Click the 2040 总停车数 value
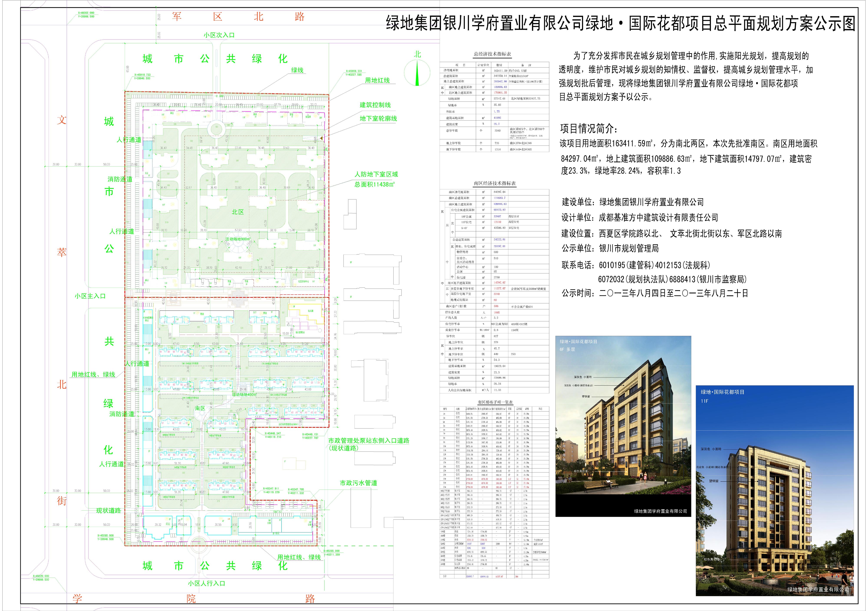 pos(498,130)
